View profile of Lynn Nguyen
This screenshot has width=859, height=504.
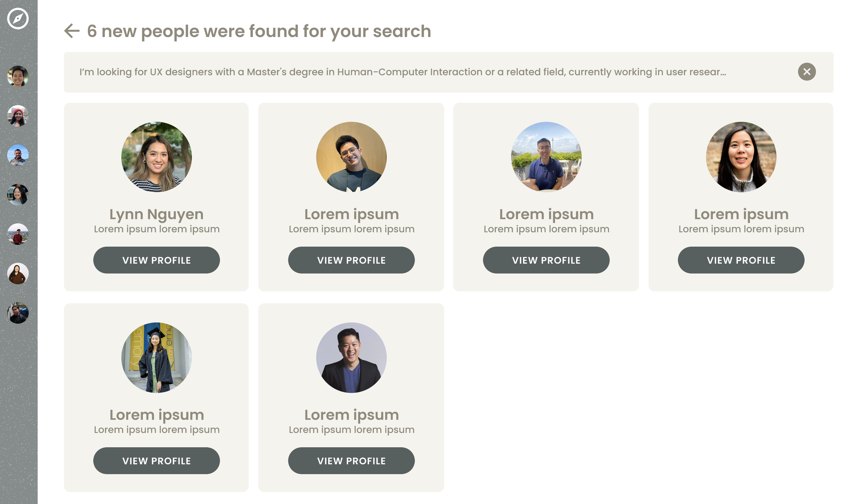pos(156,260)
